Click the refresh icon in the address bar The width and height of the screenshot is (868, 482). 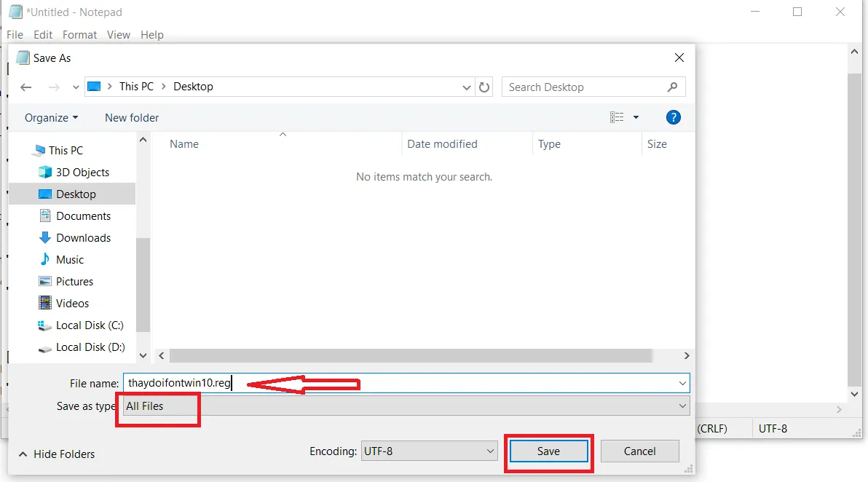485,87
